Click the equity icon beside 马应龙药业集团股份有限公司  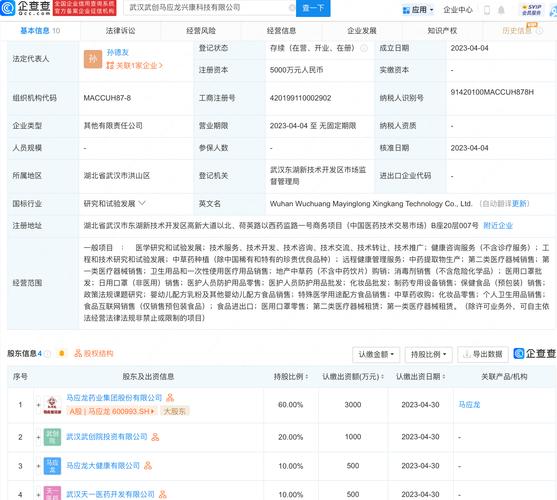coord(170,397)
